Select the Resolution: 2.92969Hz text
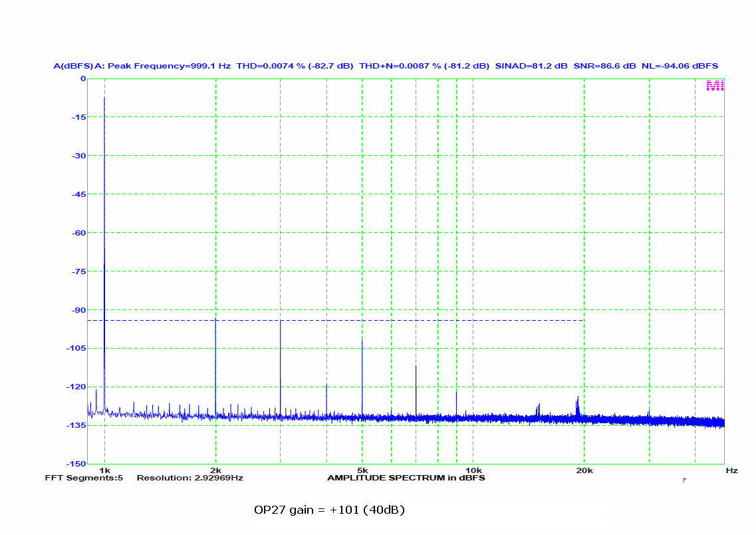 point(190,478)
